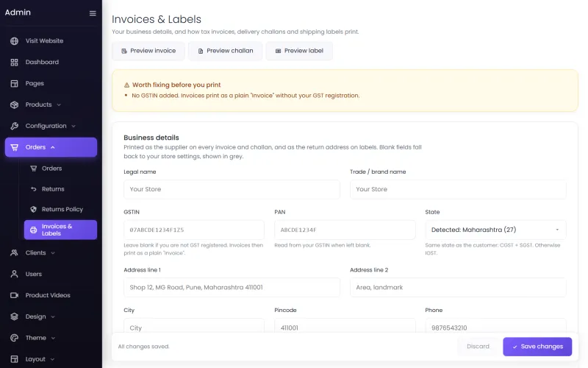
Task: Click the Returns Policy shield icon
Action: click(x=33, y=209)
